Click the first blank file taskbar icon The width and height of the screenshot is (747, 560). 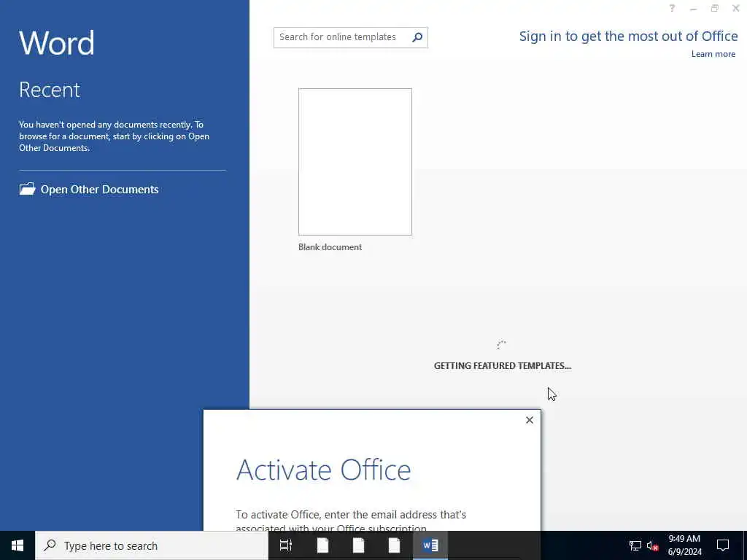coord(322,545)
